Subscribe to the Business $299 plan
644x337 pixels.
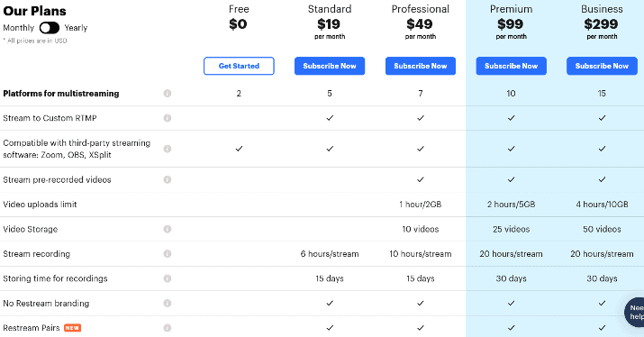click(602, 66)
